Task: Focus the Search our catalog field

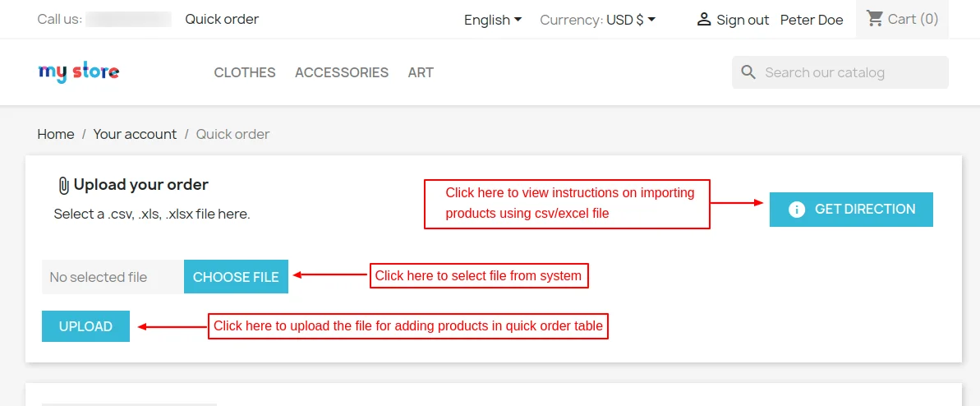Action: 851,72
